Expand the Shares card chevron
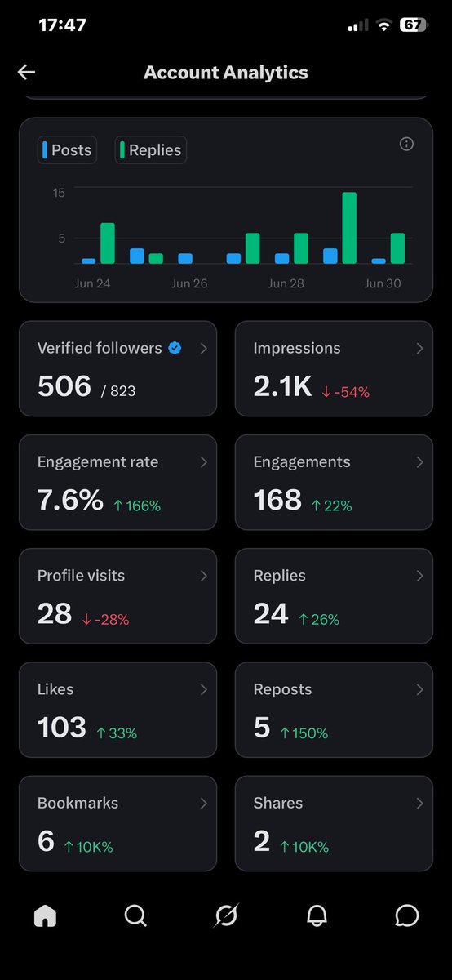 pyautogui.click(x=419, y=804)
